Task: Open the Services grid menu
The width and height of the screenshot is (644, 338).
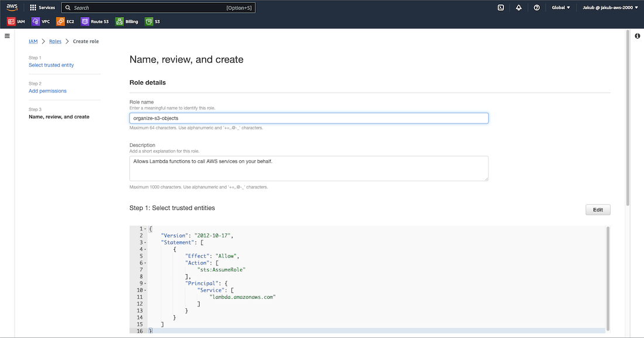Action: click(42, 8)
